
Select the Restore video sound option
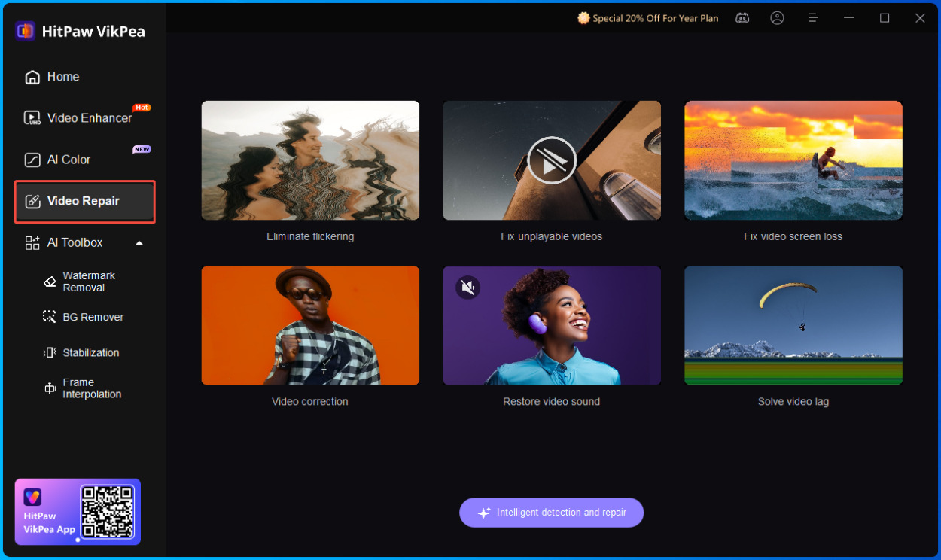pyautogui.click(x=551, y=325)
